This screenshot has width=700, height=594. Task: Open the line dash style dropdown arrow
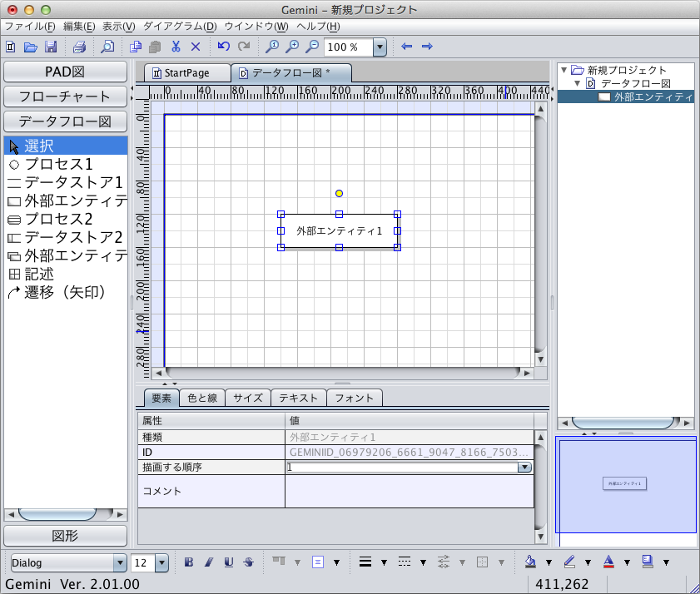(423, 562)
